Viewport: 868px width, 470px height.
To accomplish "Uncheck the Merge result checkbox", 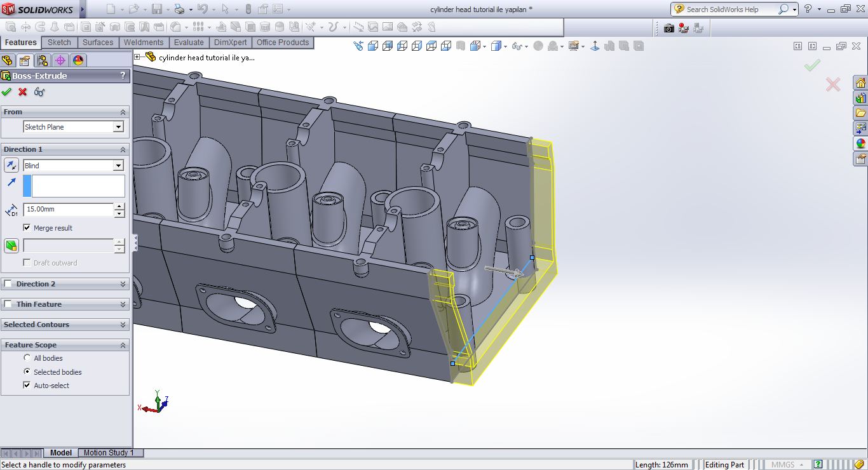I will 27,227.
